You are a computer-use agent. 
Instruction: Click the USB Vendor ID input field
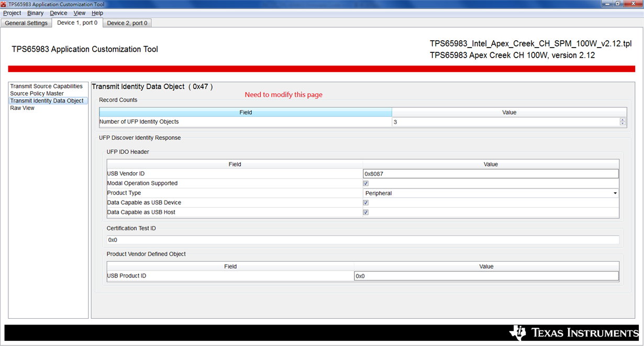coord(491,174)
